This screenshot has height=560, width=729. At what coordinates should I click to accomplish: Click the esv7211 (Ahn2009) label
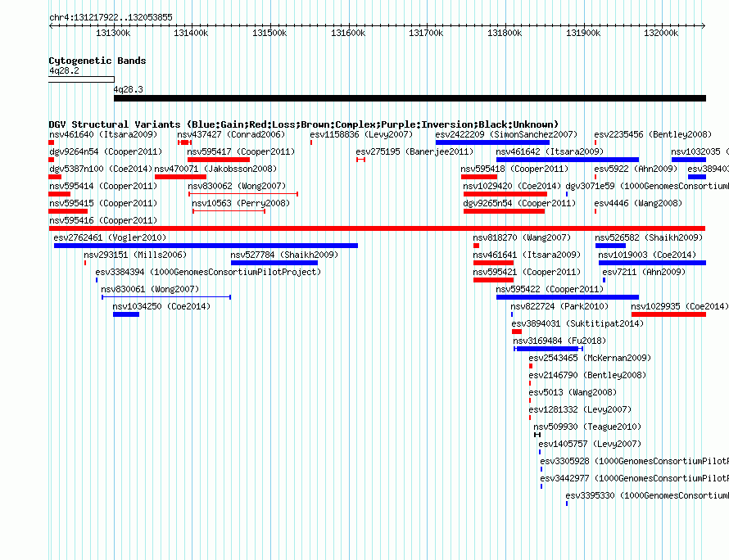644,272
